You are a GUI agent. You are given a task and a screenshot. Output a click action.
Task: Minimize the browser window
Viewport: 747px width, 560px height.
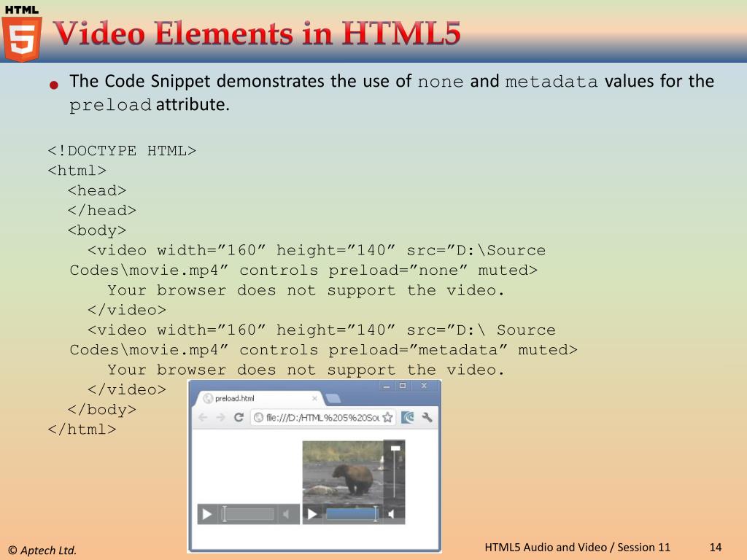[x=387, y=386]
